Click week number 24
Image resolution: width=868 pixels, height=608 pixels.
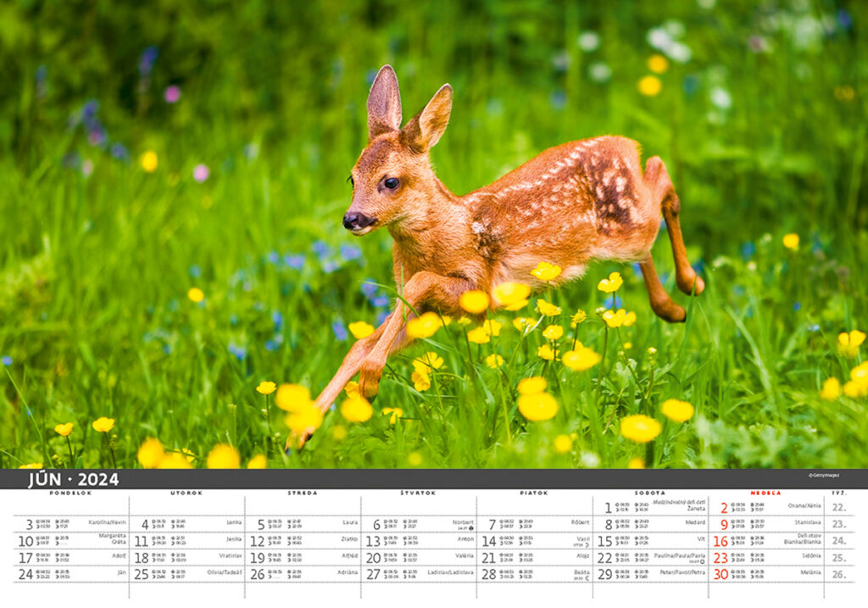[x=838, y=541]
